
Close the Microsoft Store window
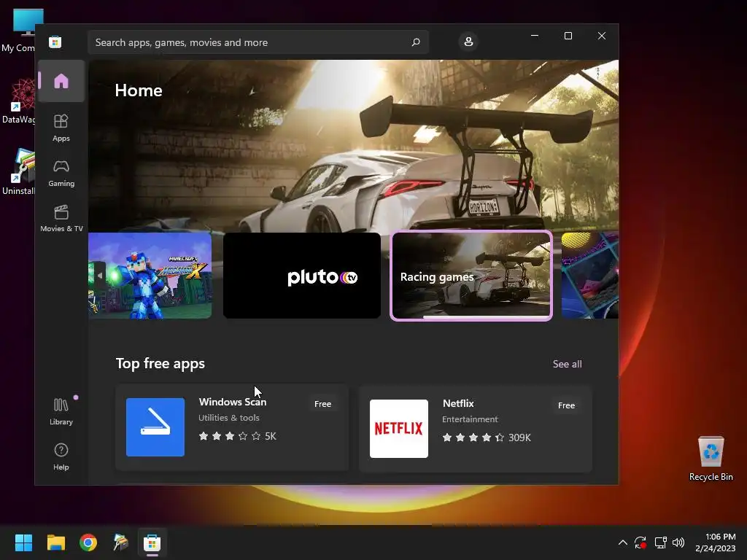602,36
